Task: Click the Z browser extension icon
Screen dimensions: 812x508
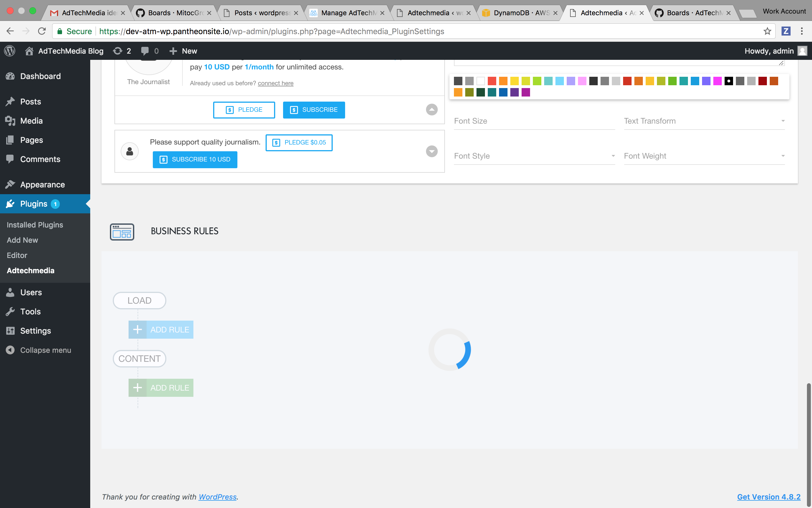Action: click(786, 31)
